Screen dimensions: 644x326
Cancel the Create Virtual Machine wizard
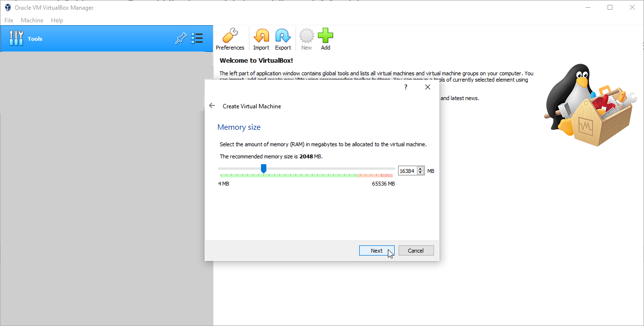(416, 251)
